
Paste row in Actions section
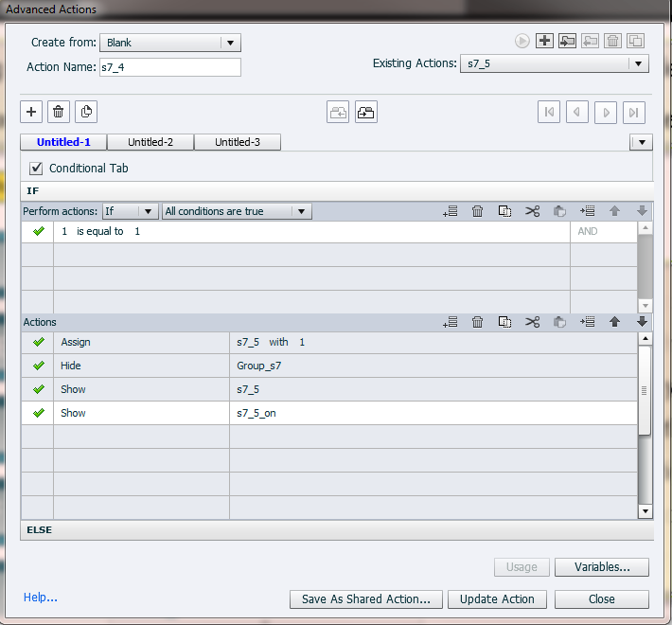click(559, 322)
